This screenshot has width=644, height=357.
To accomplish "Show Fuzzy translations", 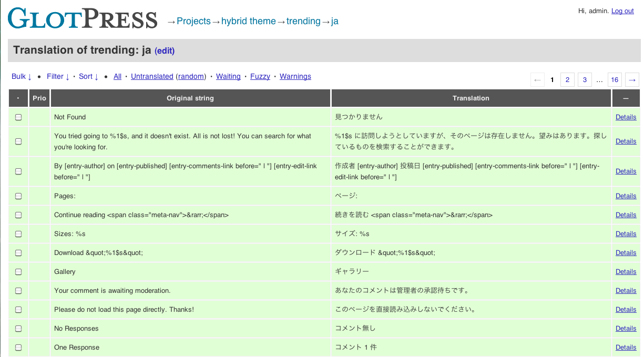I will pyautogui.click(x=260, y=76).
